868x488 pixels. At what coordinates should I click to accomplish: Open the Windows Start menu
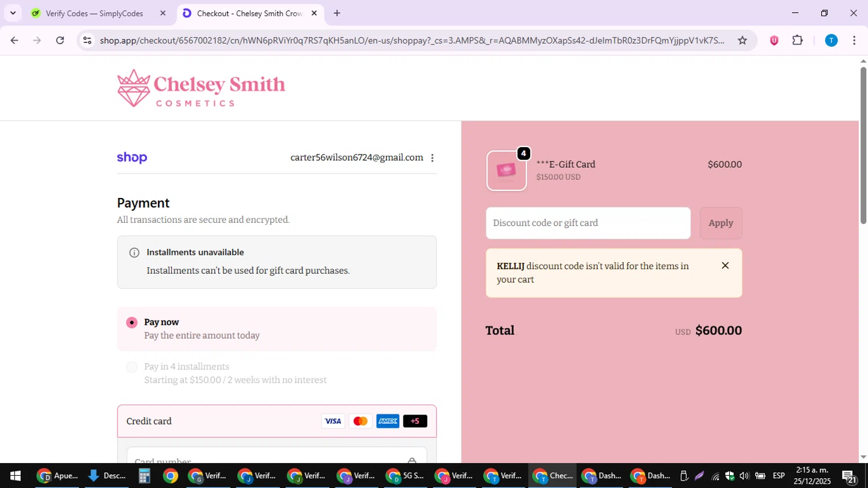tap(16, 476)
